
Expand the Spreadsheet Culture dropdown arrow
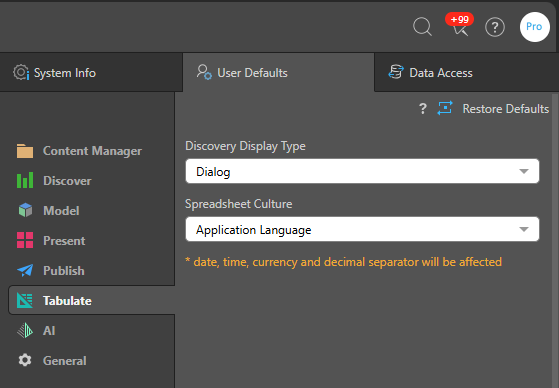click(524, 229)
